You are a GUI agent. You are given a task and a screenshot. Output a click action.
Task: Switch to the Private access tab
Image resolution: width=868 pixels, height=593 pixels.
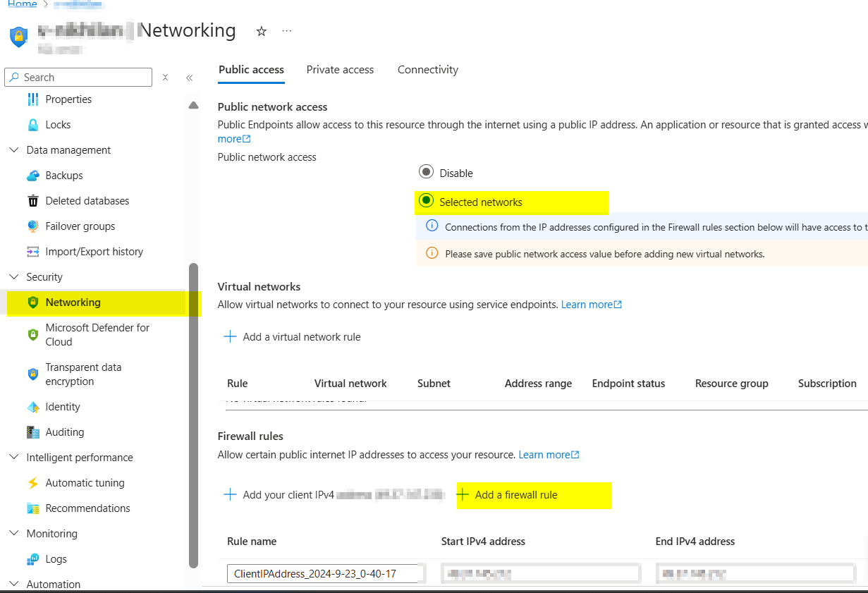point(340,69)
